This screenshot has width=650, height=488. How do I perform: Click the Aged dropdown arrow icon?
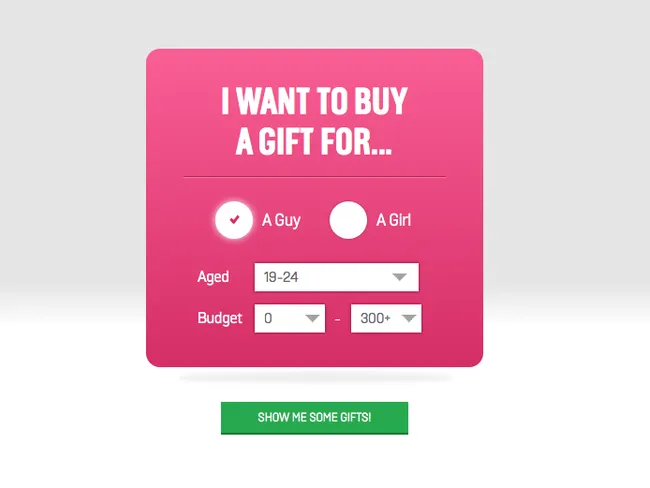click(x=400, y=277)
